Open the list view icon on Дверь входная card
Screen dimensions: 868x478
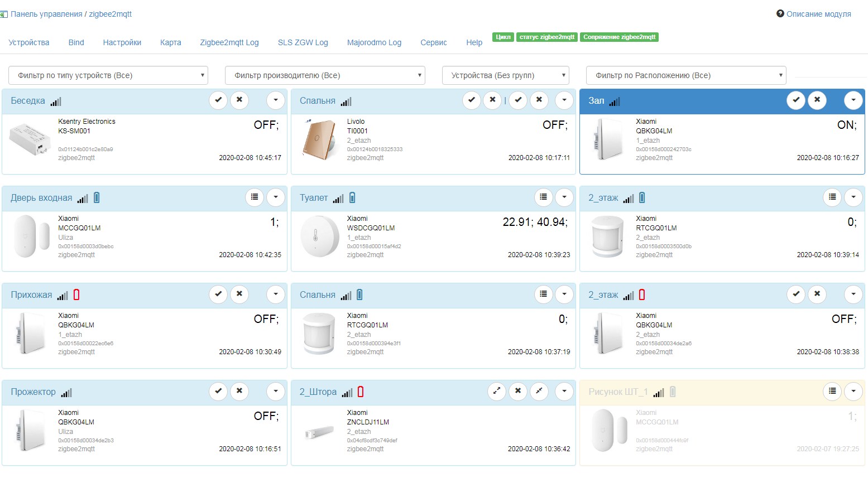(255, 197)
